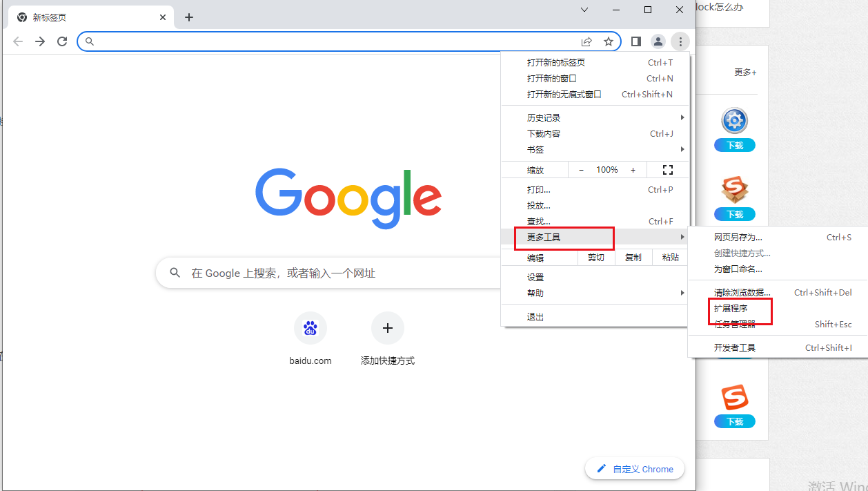Select 打开新的无痕式窗口 menu item

(x=595, y=94)
